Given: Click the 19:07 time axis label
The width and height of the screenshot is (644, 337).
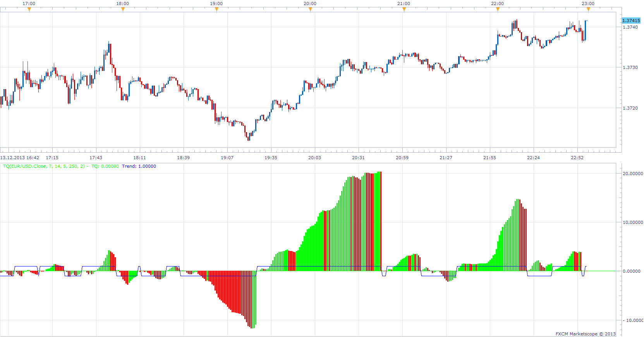Looking at the screenshot, I should (227, 158).
